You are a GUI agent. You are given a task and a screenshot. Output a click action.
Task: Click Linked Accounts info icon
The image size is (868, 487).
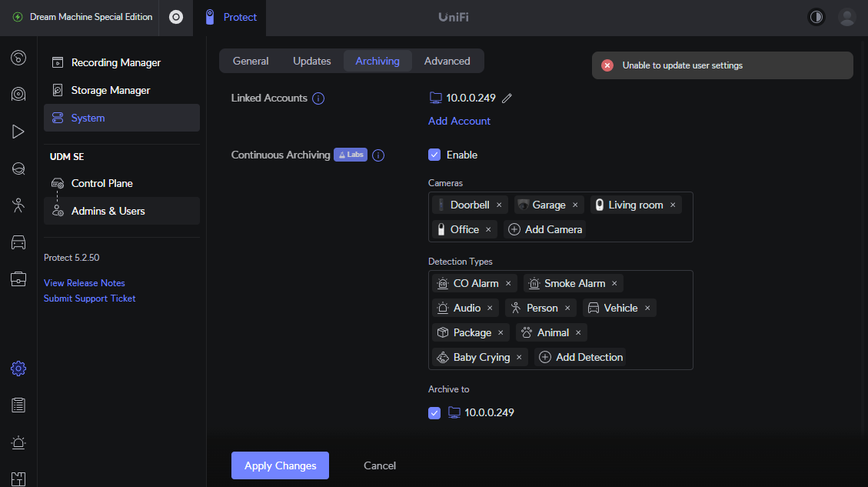(x=318, y=98)
